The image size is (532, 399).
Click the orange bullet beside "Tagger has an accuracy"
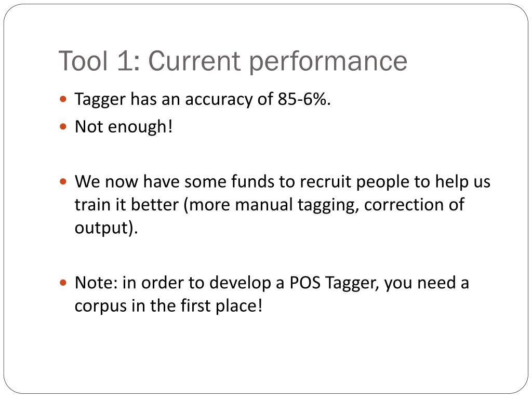[x=63, y=99]
